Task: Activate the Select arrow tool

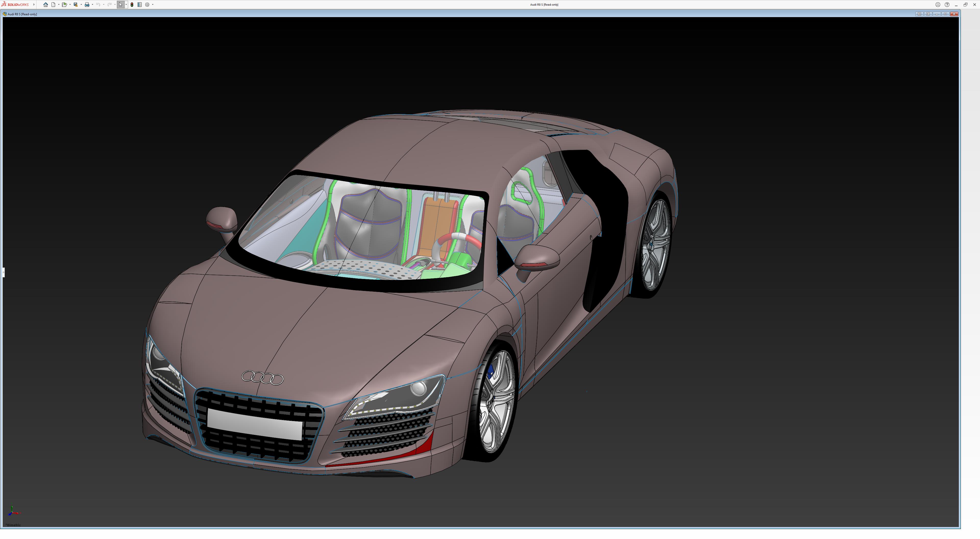Action: click(x=121, y=5)
